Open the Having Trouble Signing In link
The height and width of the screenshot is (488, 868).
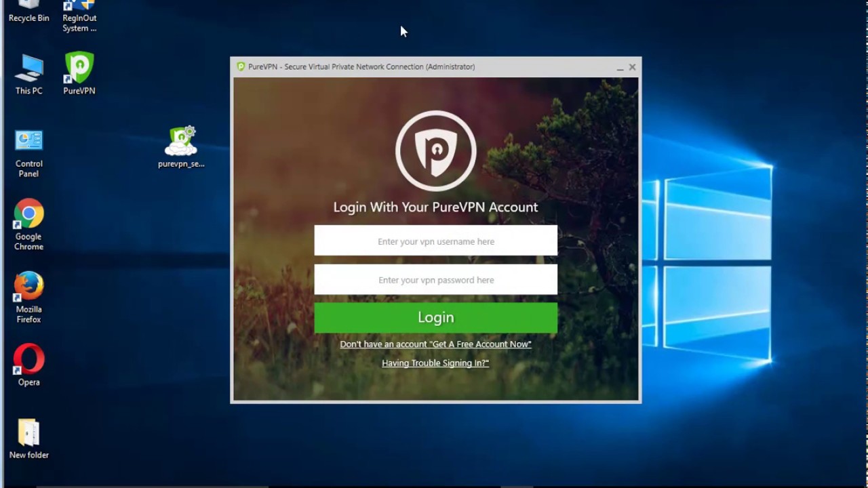435,363
